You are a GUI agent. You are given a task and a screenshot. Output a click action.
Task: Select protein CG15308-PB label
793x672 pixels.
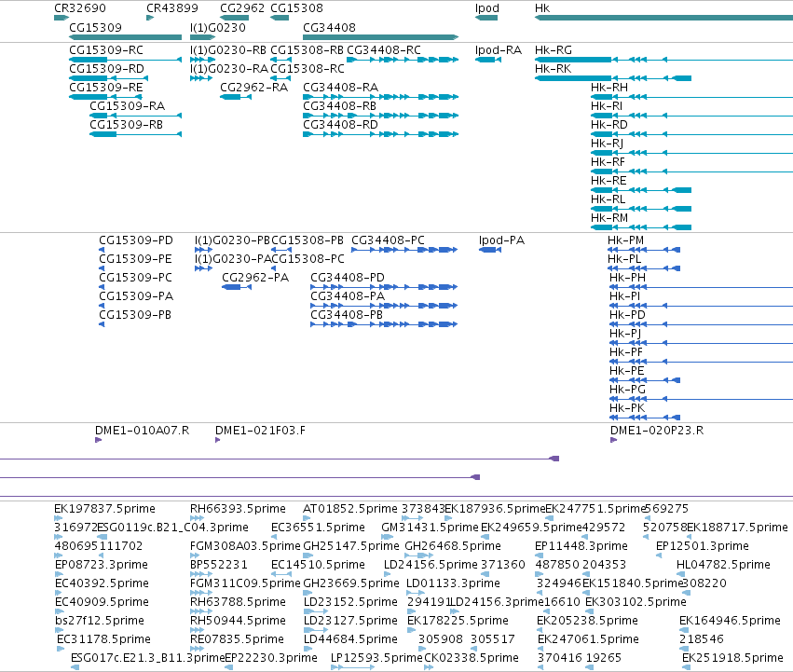click(308, 240)
